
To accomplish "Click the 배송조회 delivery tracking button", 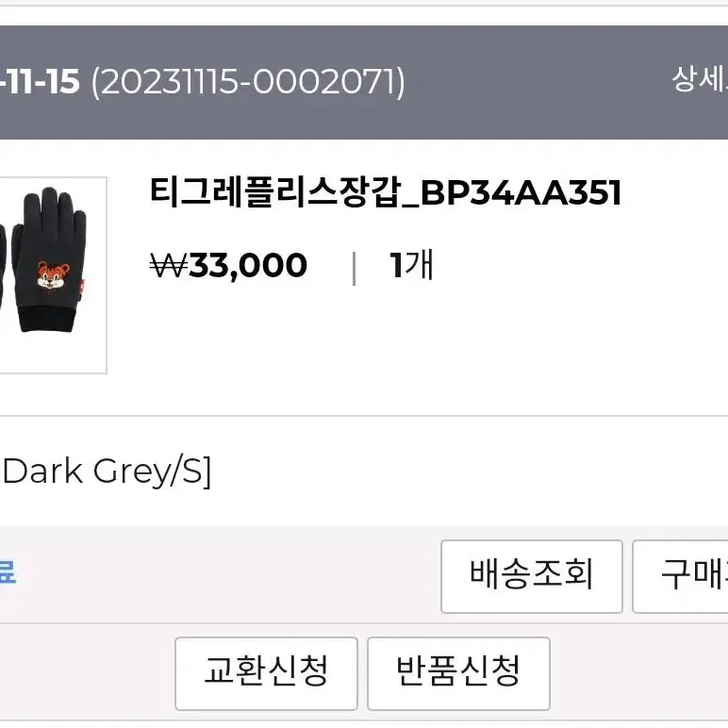I will (x=531, y=576).
